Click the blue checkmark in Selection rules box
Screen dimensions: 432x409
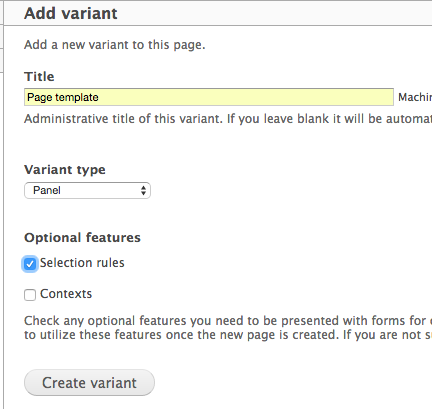pos(30,264)
